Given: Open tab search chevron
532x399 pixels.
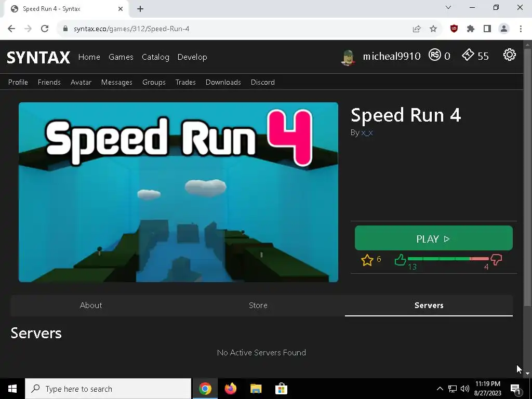Looking at the screenshot, I should point(448,7).
